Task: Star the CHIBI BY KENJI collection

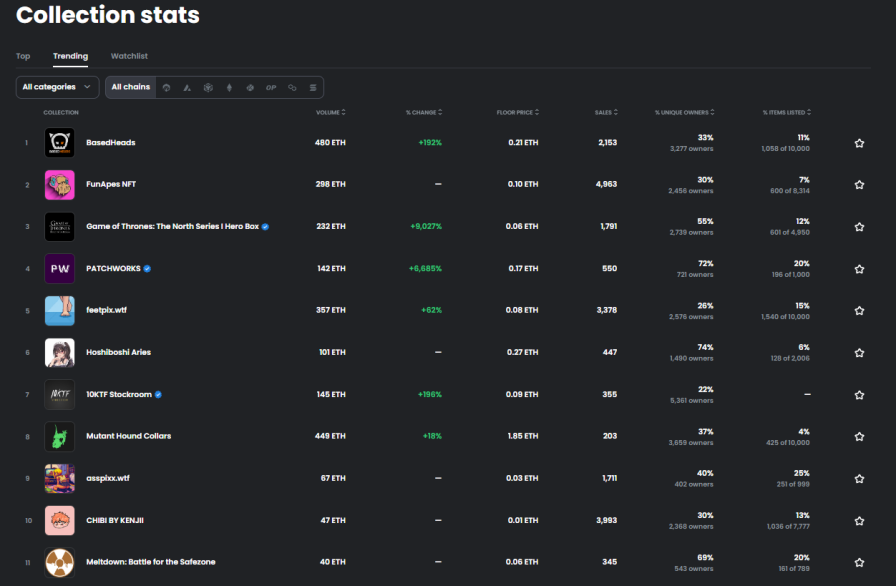Action: click(859, 520)
